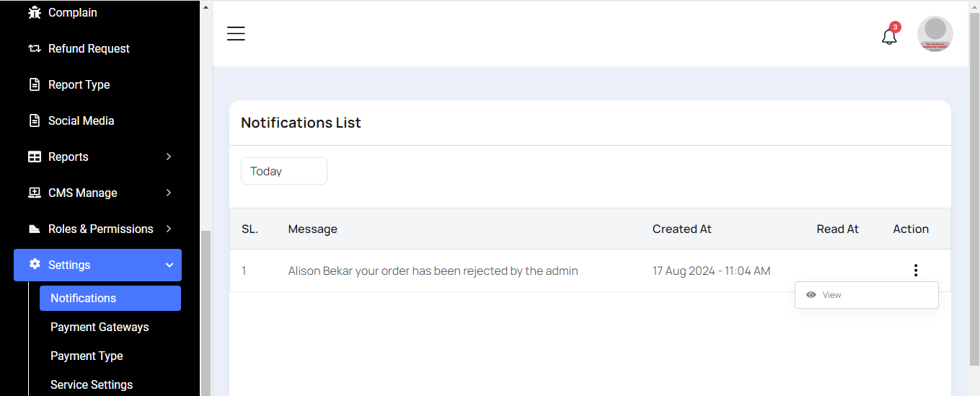Click the hamburger menu icon
This screenshot has height=396, width=980.
click(236, 34)
